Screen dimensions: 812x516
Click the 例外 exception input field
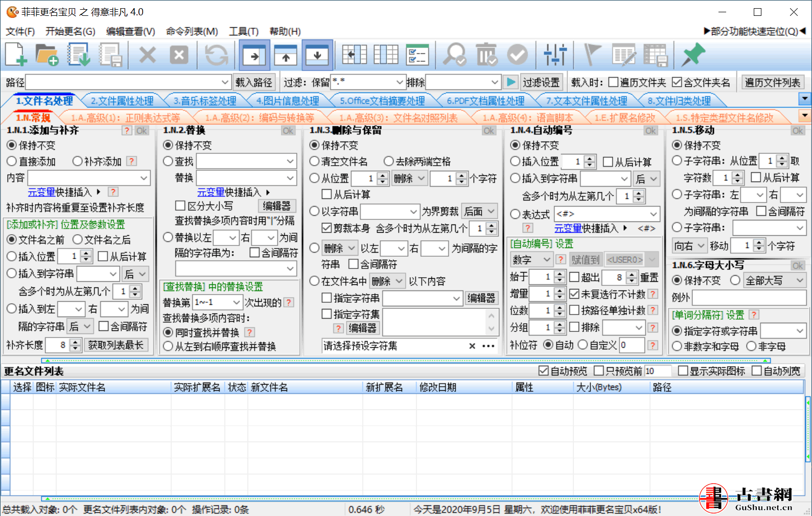pos(749,297)
